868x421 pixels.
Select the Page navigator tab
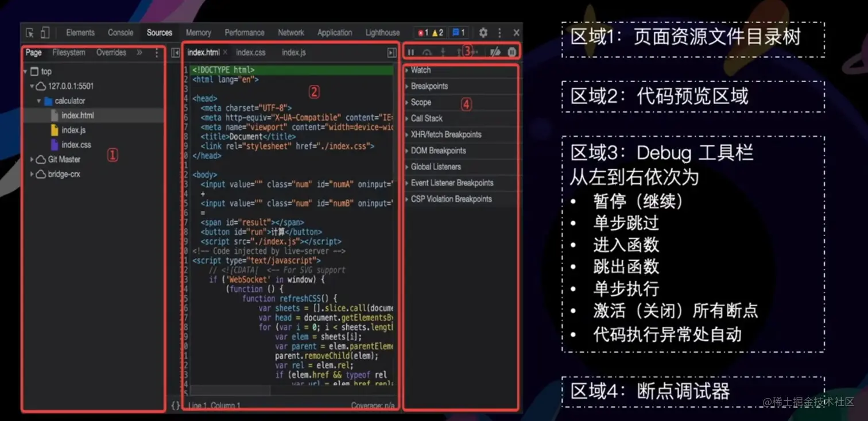[x=34, y=52]
